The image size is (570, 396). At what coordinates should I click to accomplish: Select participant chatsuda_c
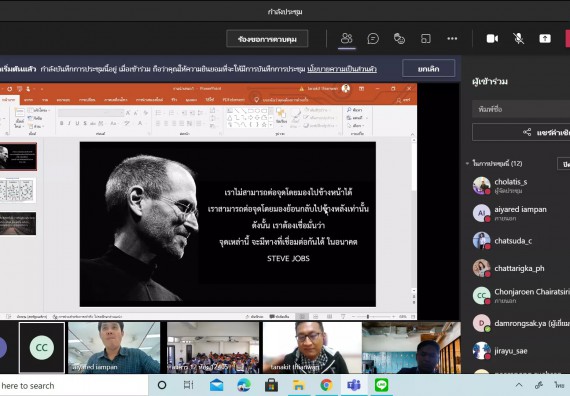(x=521, y=241)
